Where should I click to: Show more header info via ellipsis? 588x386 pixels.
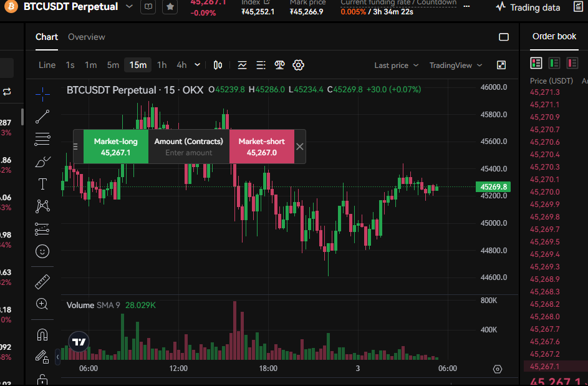466,6
